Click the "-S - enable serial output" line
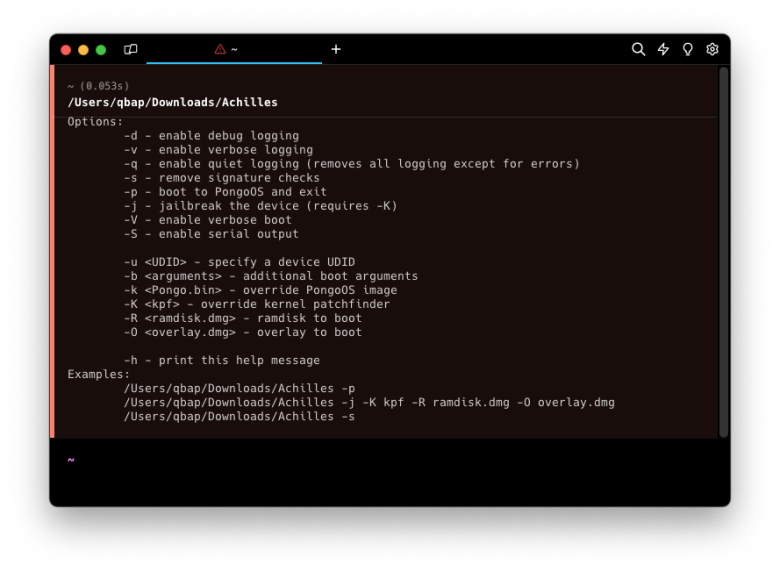Screen dimensions: 780x572 click(x=211, y=234)
